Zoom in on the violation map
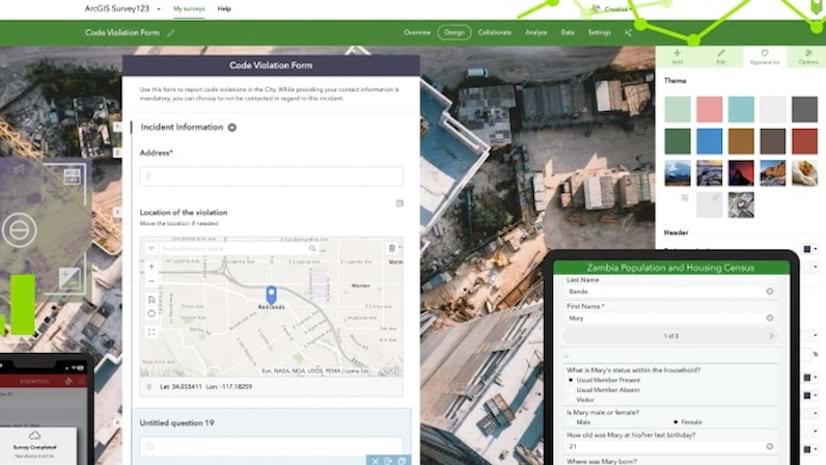826x465 pixels. point(152,266)
